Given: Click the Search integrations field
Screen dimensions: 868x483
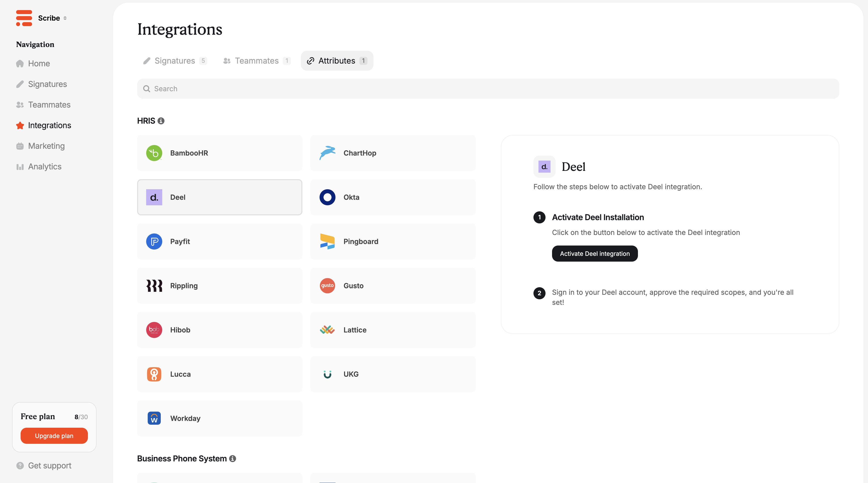Looking at the screenshot, I should click(488, 89).
